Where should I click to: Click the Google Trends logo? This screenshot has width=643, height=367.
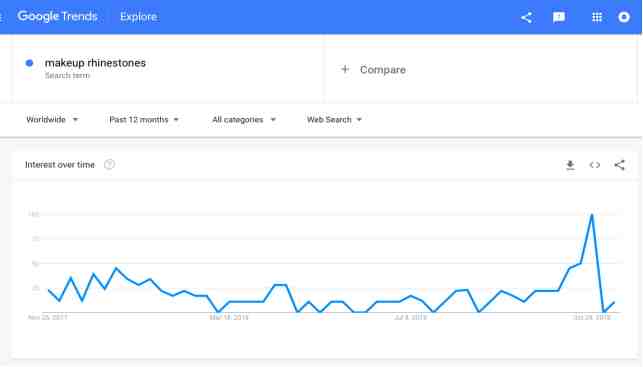[x=57, y=16]
